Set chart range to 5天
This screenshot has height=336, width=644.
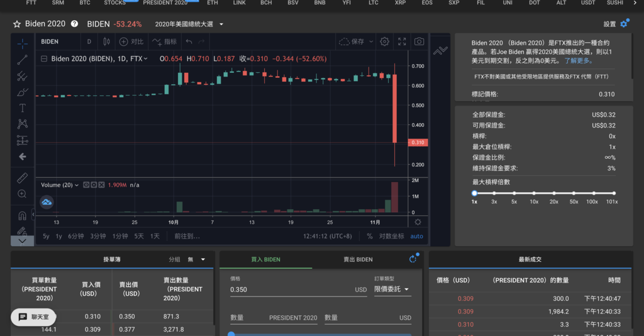139,236
